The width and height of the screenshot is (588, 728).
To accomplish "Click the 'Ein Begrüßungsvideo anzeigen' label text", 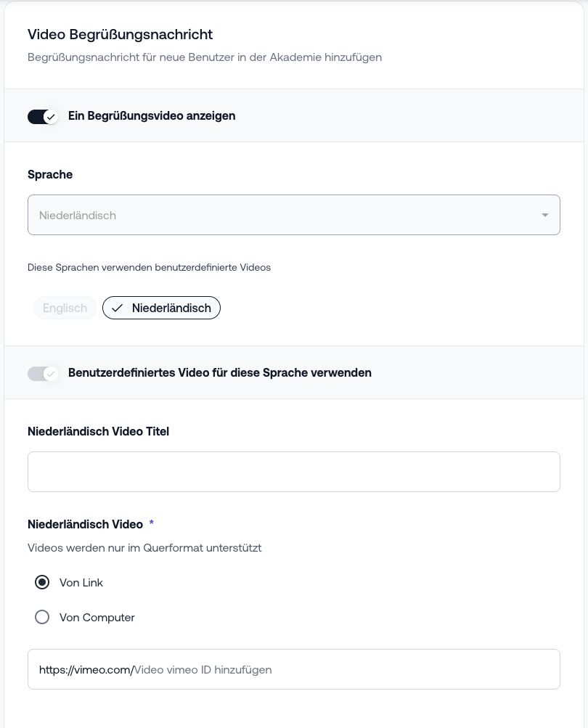I will 152,116.
